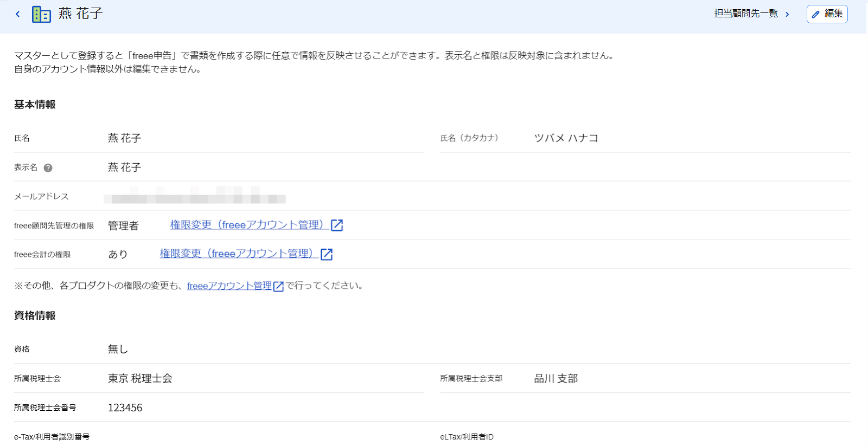Click the 基本情報 section heading

click(x=35, y=105)
